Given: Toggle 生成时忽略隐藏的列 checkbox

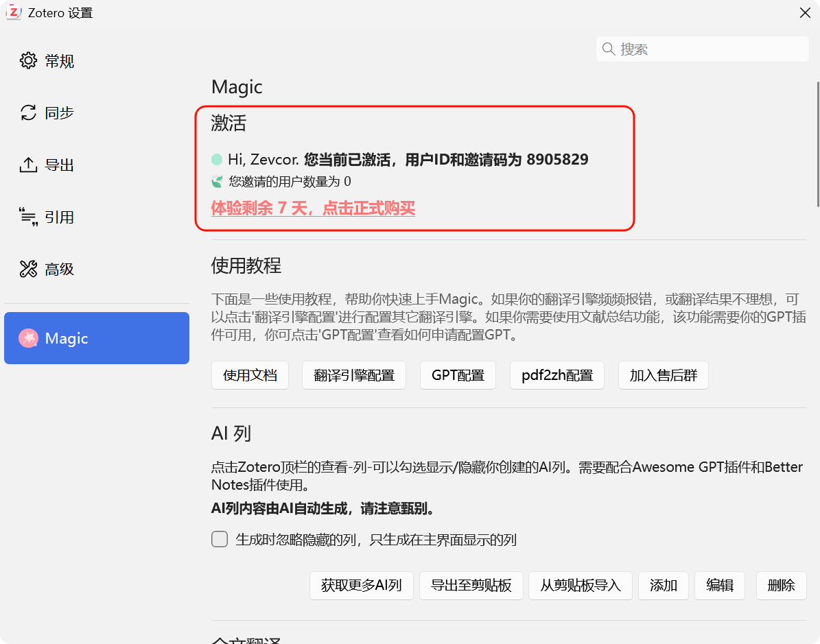Looking at the screenshot, I should coord(220,539).
